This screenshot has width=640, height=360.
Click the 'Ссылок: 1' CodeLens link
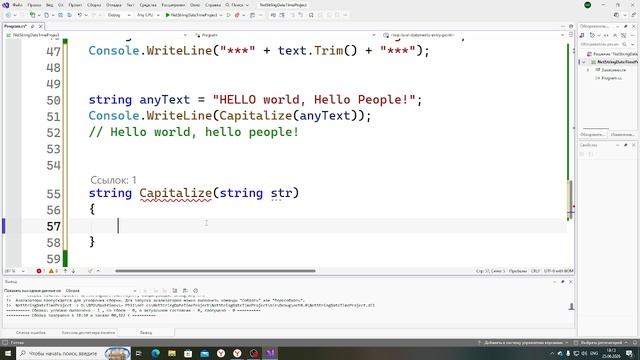pyautogui.click(x=113, y=180)
